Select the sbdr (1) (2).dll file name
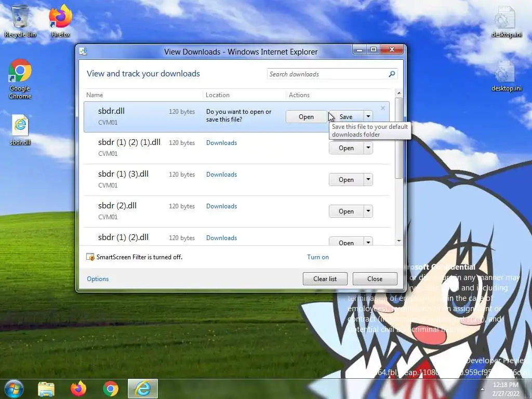Image resolution: width=532 pixels, height=399 pixels. [x=123, y=237]
